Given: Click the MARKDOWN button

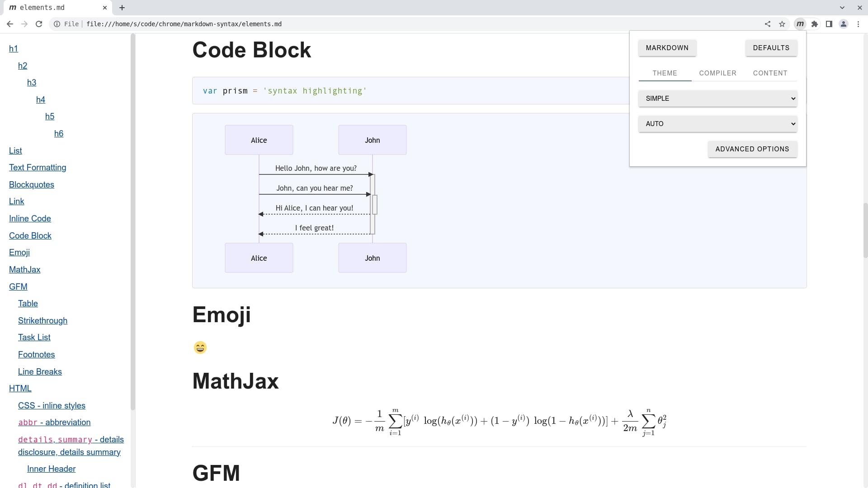Looking at the screenshot, I should coord(667,48).
